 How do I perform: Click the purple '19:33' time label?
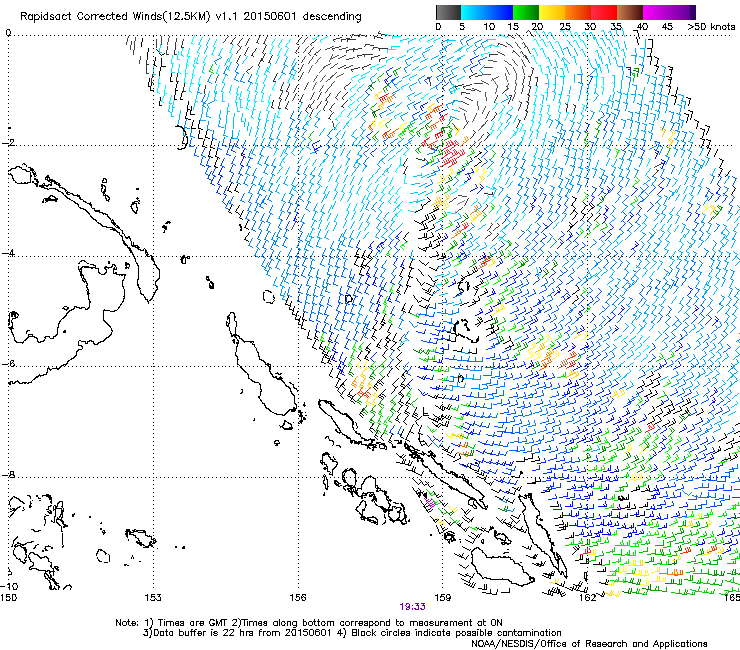pos(412,607)
